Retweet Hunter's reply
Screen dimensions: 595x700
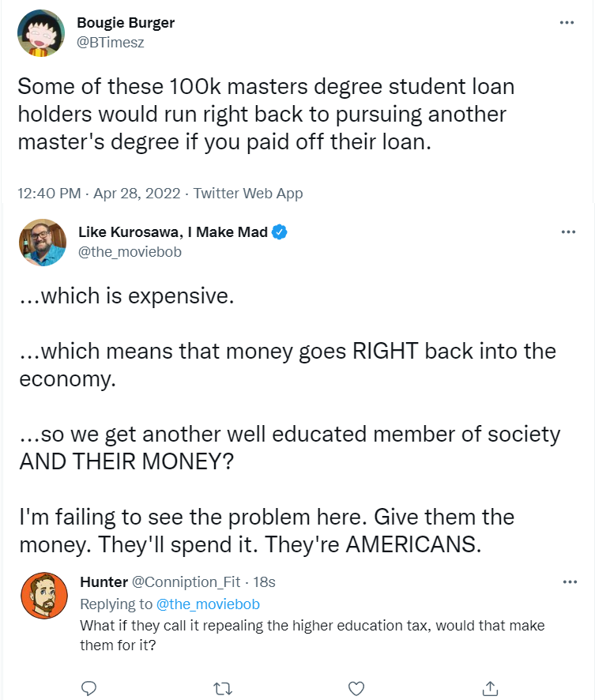click(x=223, y=687)
